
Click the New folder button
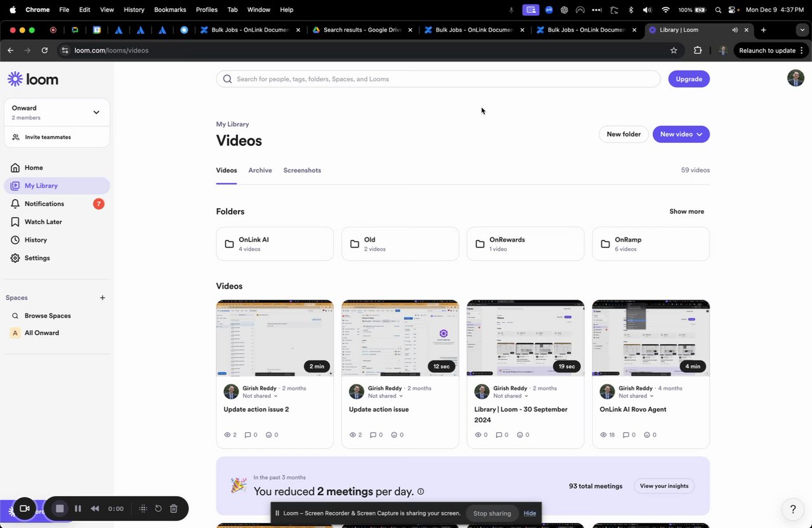pos(624,135)
